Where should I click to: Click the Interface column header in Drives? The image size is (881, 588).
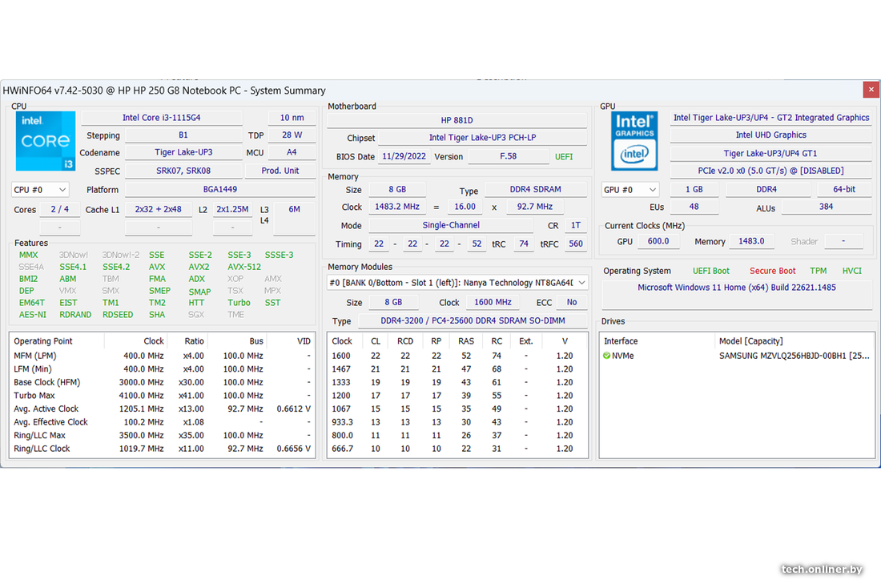pyautogui.click(x=622, y=341)
